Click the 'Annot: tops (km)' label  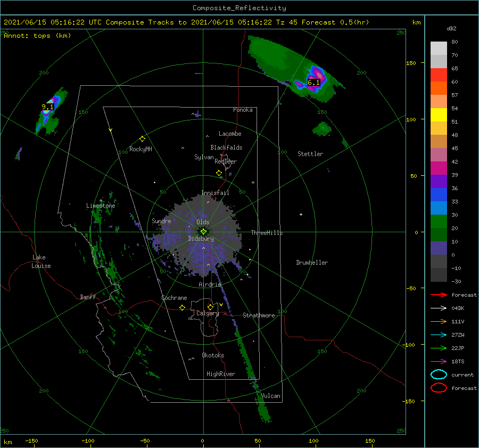[37, 36]
